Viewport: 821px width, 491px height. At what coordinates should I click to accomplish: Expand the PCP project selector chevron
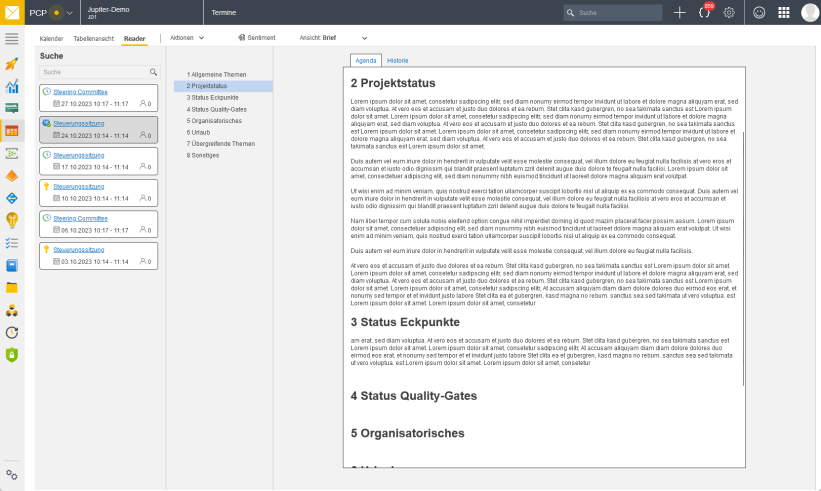point(70,13)
